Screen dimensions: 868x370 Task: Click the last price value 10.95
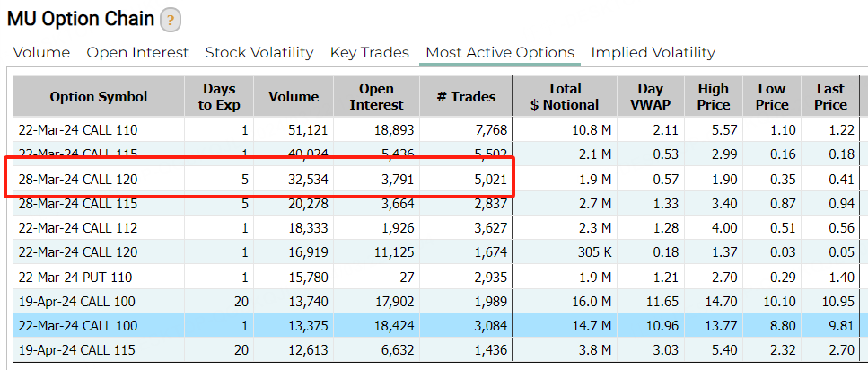(838, 302)
